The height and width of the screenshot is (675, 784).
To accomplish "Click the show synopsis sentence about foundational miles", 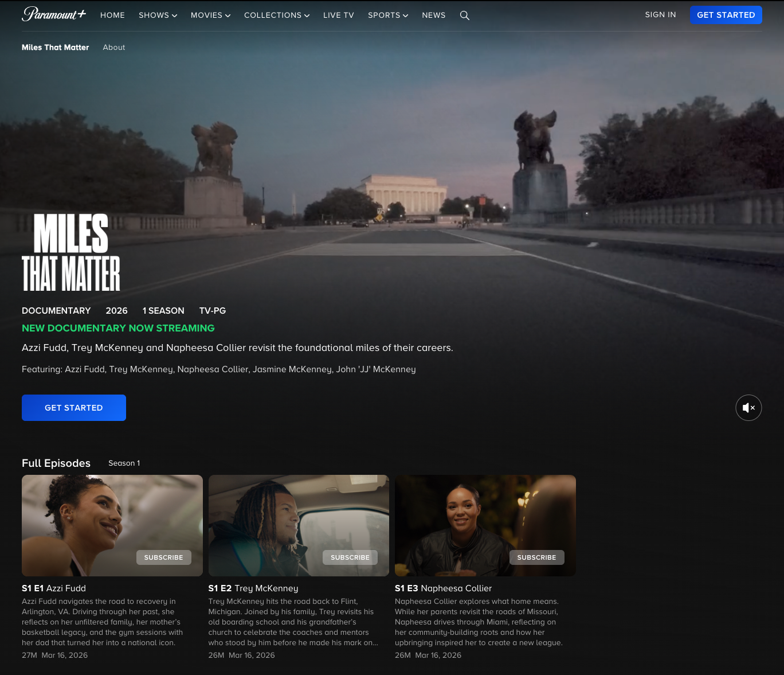I will coord(237,348).
